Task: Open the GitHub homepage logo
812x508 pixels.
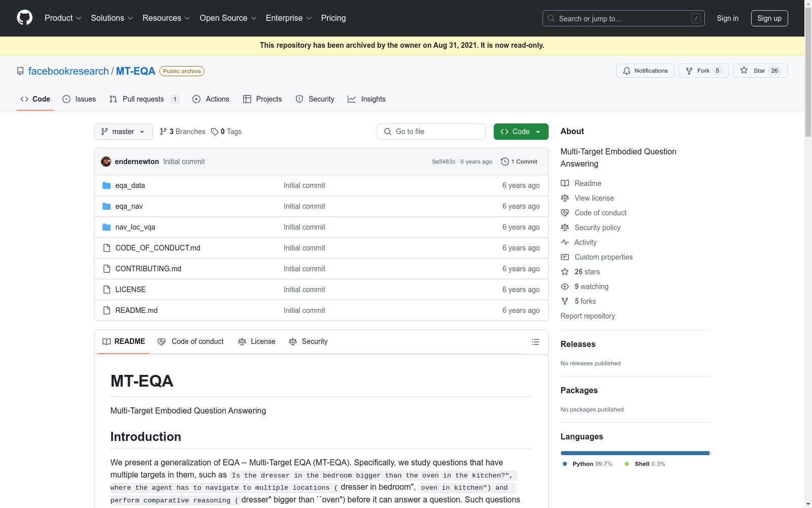Action: coord(24,18)
